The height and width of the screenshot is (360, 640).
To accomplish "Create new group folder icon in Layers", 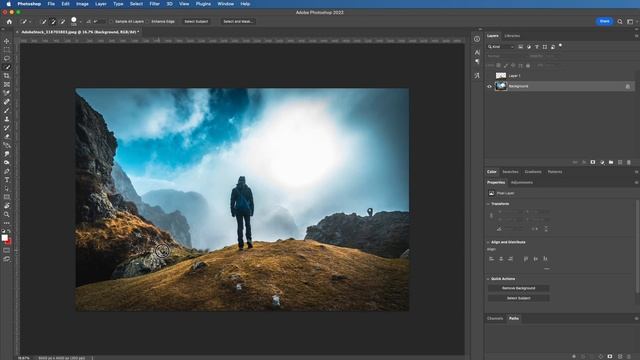I will [611, 162].
